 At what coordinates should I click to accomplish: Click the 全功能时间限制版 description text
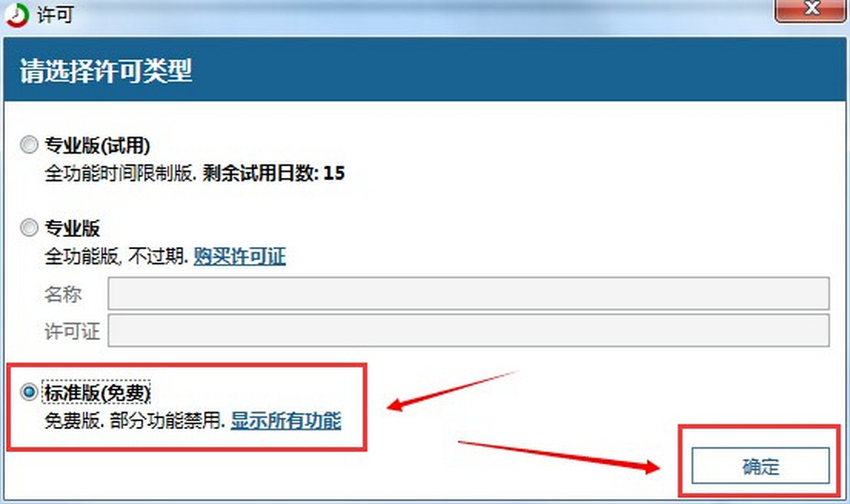click(120, 173)
